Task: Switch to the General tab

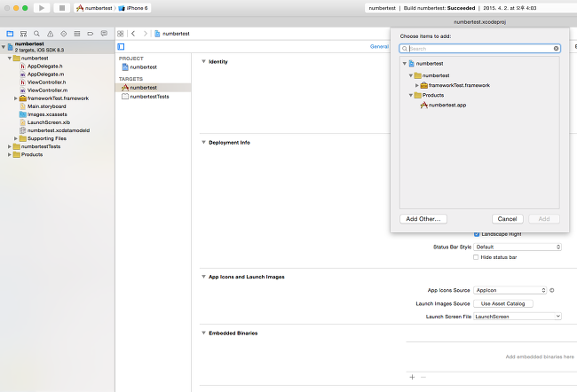Action: click(379, 46)
